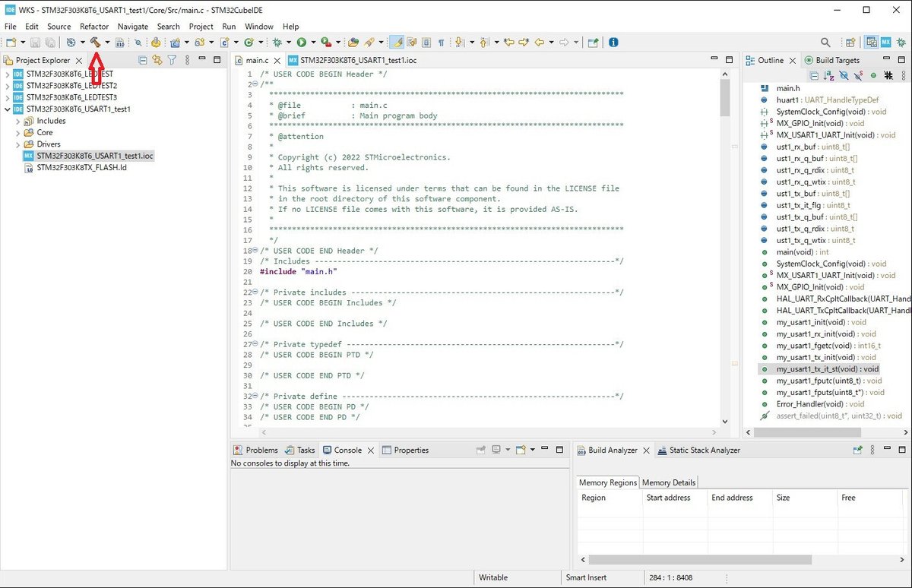Viewport: 912px width, 588px height.
Task: Select Error_Handler(void) in Outline
Action: point(820,403)
